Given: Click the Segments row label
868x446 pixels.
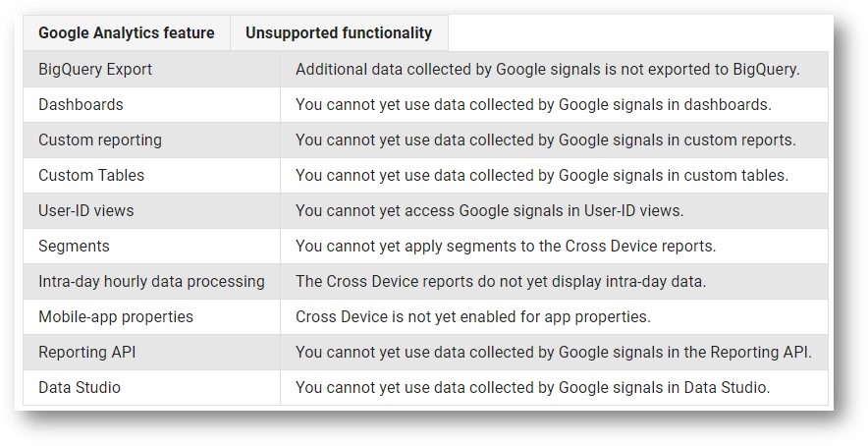Looking at the screenshot, I should click(x=74, y=246).
